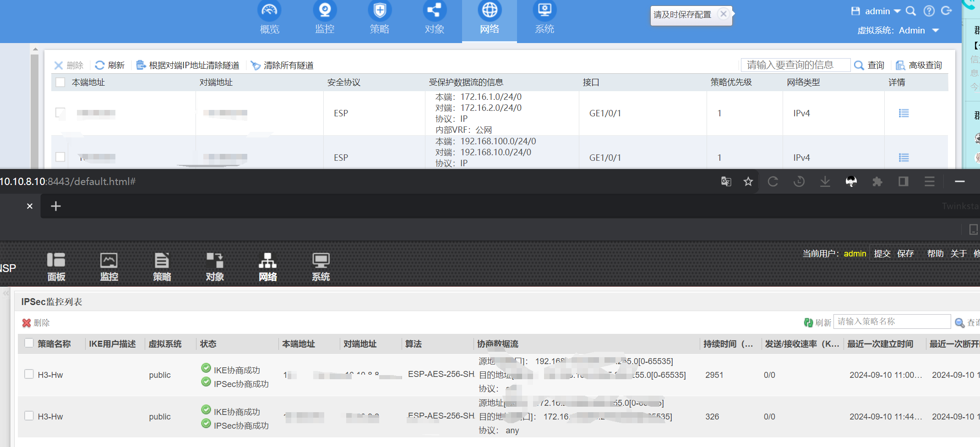
Task: Click the help question mark icon
Action: [929, 11]
